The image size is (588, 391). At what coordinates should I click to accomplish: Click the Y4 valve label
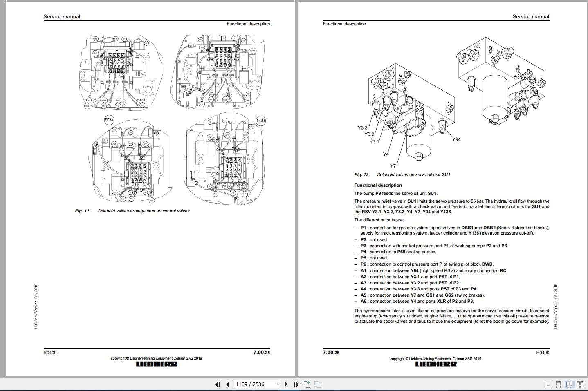click(386, 154)
